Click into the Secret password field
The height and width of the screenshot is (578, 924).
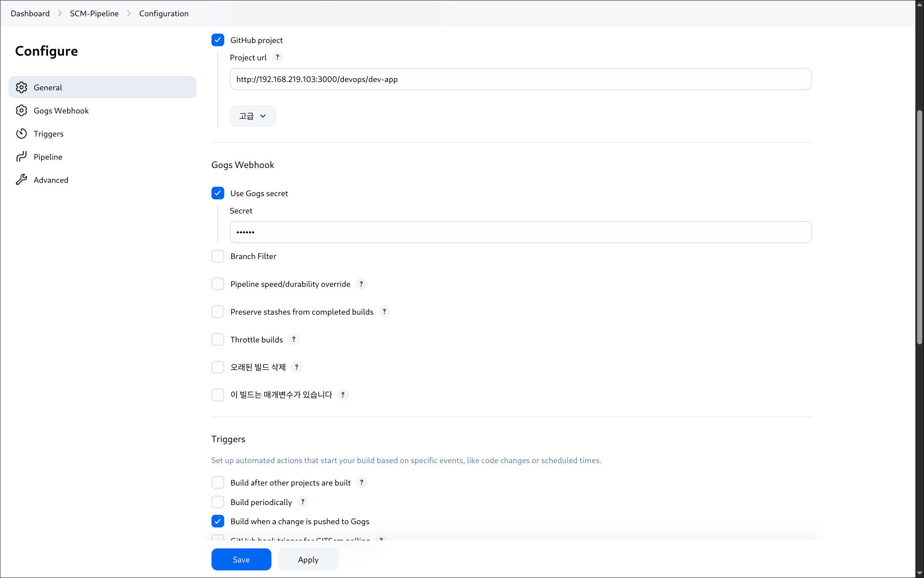pos(521,232)
